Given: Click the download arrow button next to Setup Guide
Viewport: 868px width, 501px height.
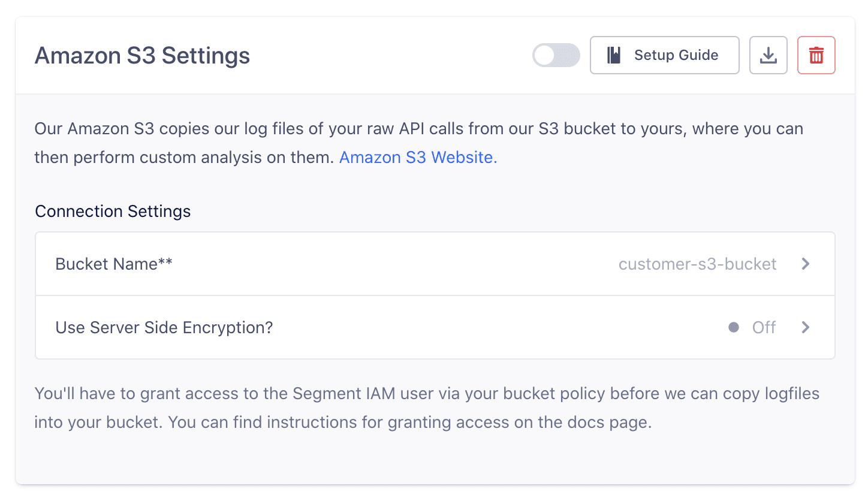Looking at the screenshot, I should tap(768, 55).
